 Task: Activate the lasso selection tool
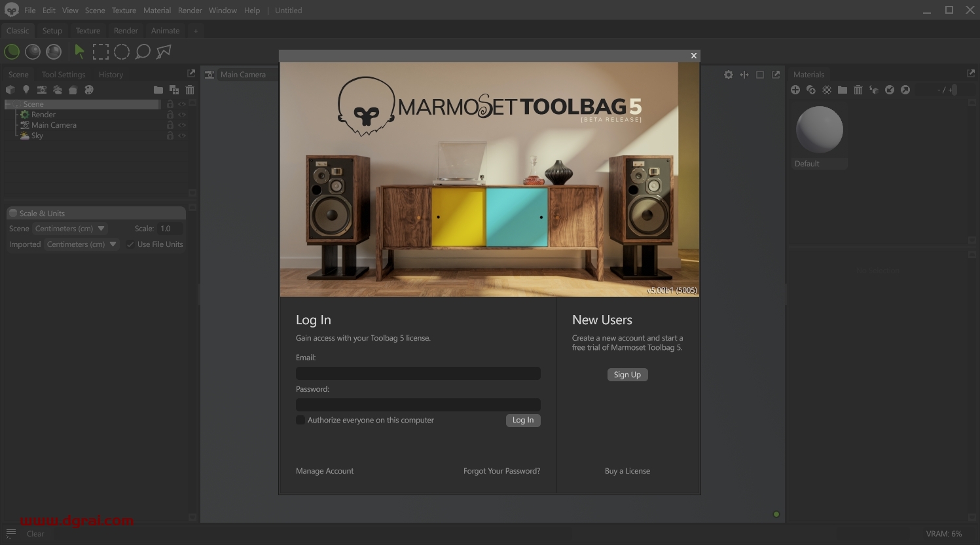coord(143,51)
